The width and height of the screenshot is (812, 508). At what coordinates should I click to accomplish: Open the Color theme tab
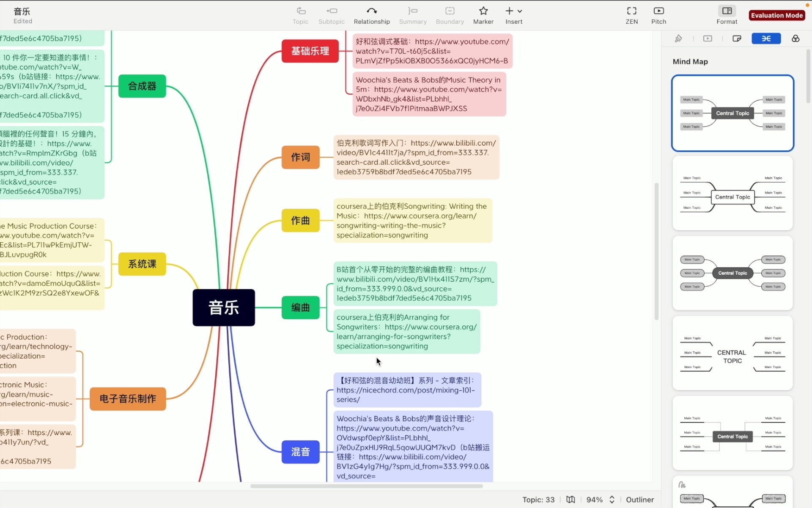click(x=796, y=39)
